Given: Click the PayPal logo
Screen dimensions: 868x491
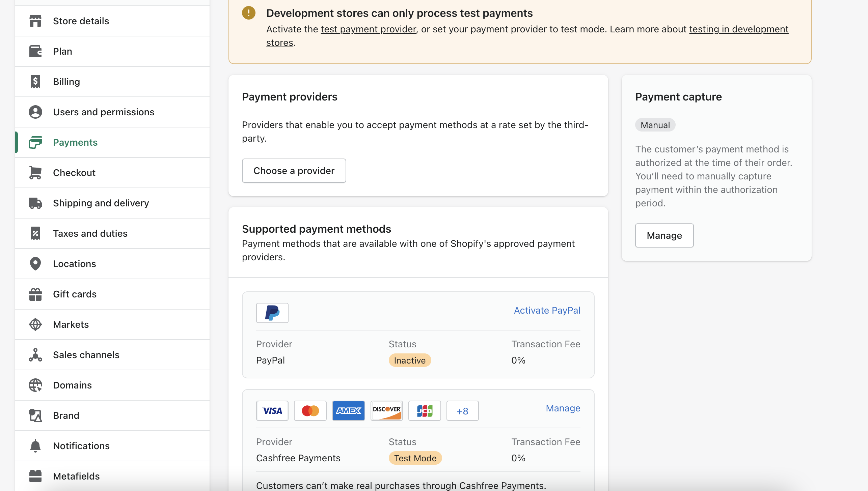Looking at the screenshot, I should (272, 313).
